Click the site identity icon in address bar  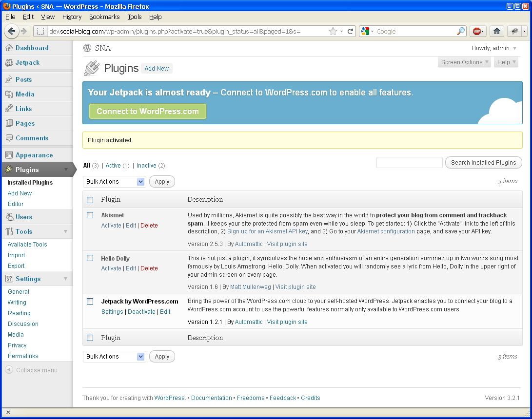point(40,31)
